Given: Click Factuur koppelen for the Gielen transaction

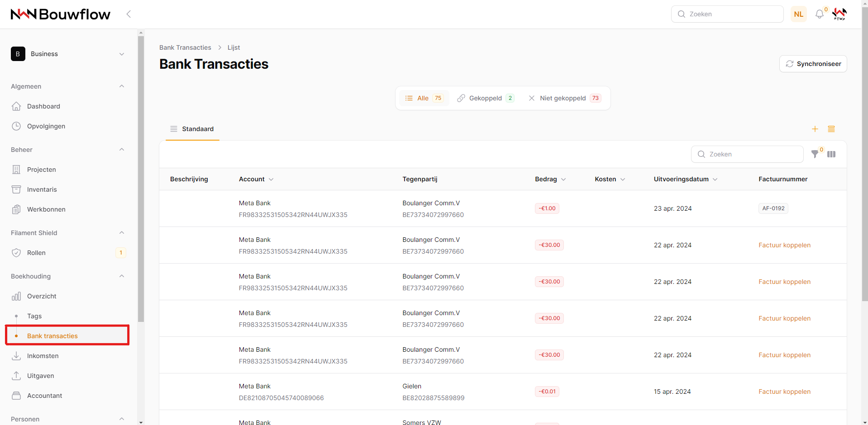Looking at the screenshot, I should (x=784, y=392).
